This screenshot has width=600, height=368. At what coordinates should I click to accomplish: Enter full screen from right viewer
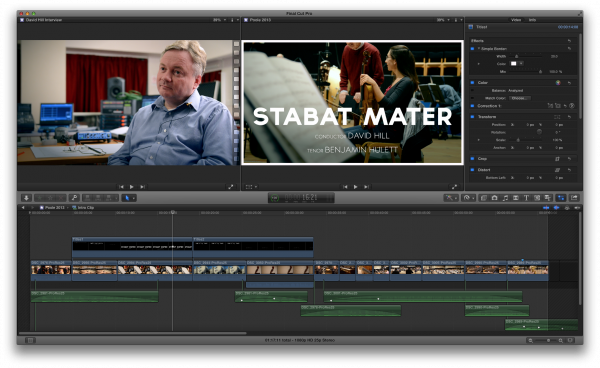pos(454,187)
